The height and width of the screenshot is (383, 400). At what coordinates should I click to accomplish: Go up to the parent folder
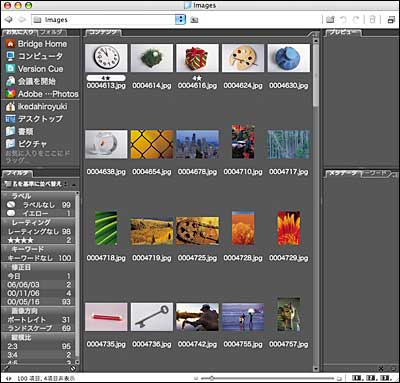[194, 20]
